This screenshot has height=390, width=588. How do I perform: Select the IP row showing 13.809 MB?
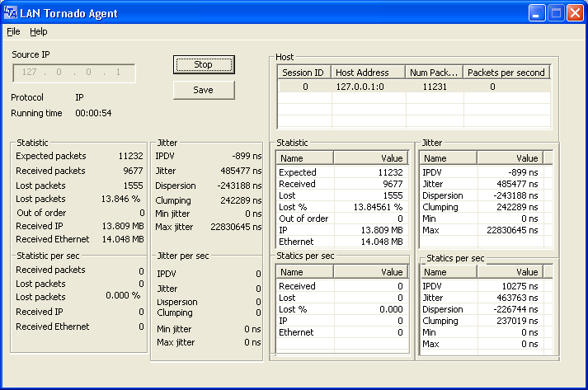pos(341,230)
